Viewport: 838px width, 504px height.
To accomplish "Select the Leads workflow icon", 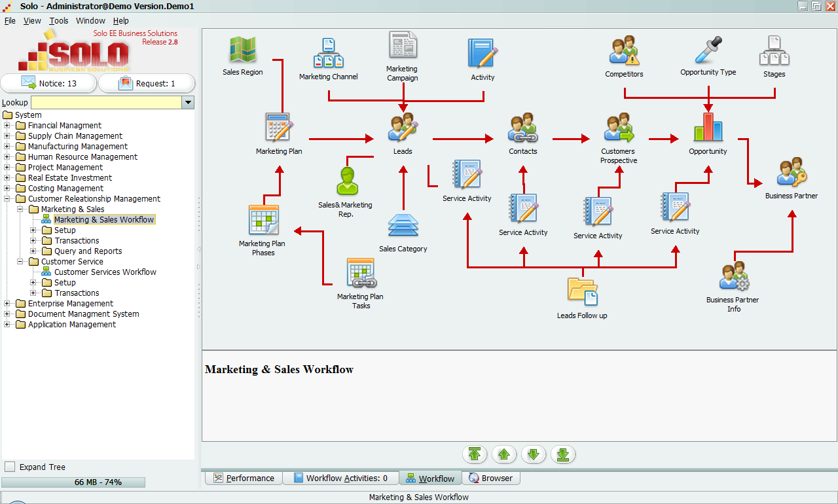I will click(x=403, y=128).
